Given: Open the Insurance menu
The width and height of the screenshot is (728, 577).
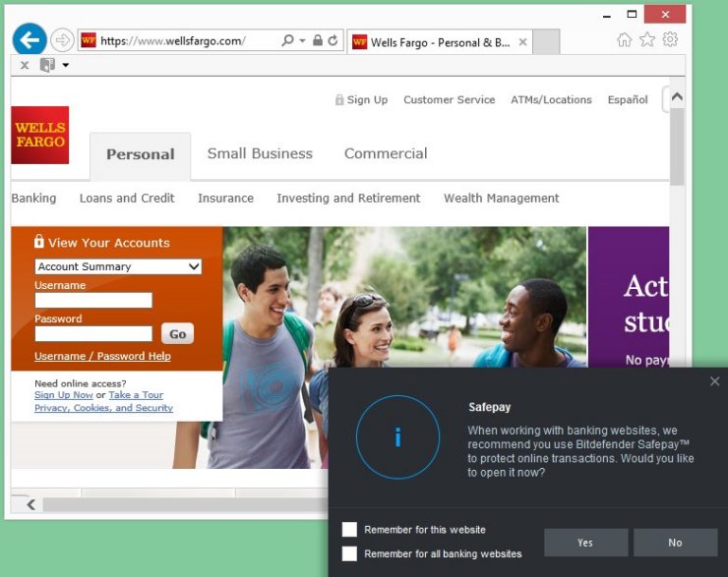Looking at the screenshot, I should tap(225, 198).
